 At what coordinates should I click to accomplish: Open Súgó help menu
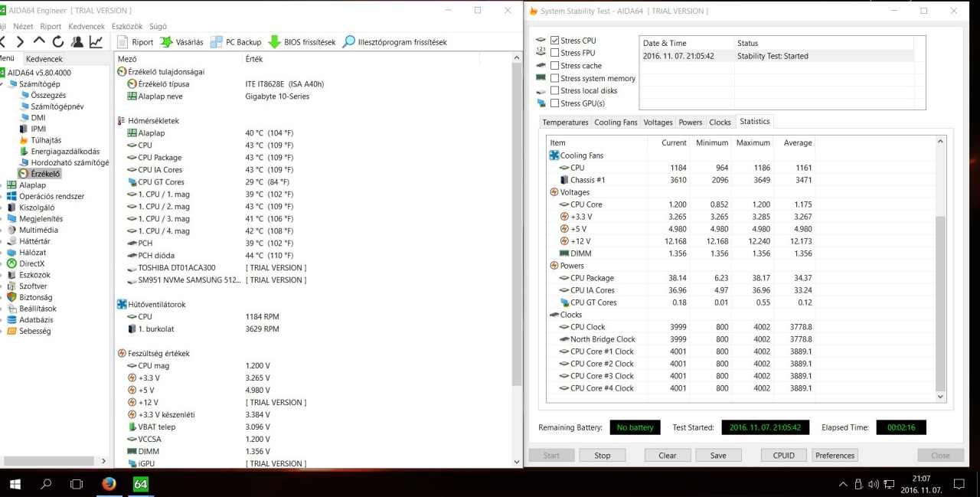pyautogui.click(x=158, y=26)
